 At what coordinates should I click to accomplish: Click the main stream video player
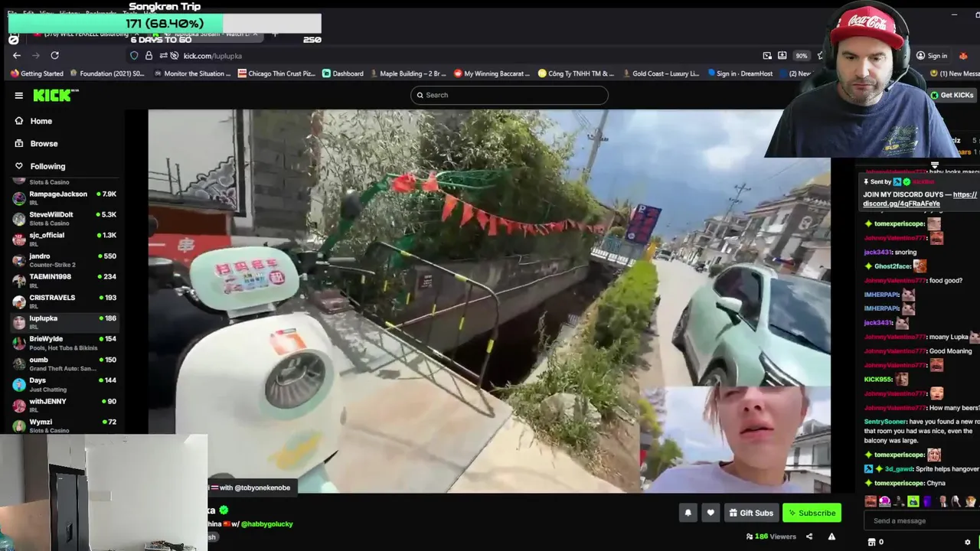pyautogui.click(x=489, y=302)
